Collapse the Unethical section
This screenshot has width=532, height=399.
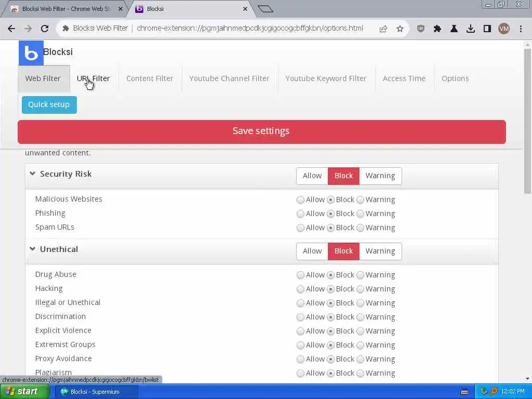[32, 249]
